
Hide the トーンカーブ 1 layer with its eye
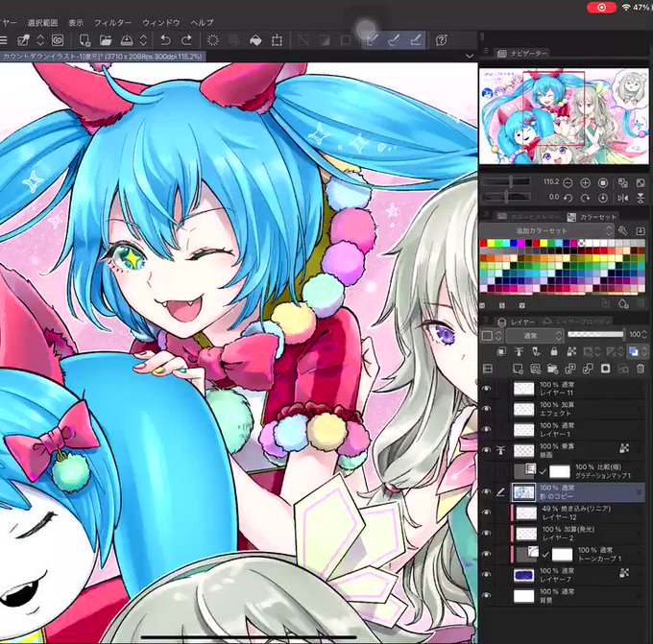(x=486, y=554)
